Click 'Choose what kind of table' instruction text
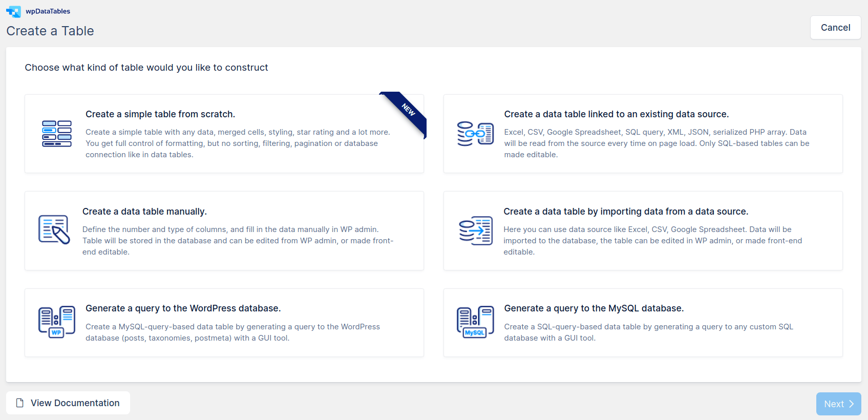The height and width of the screenshot is (420, 868). 146,68
